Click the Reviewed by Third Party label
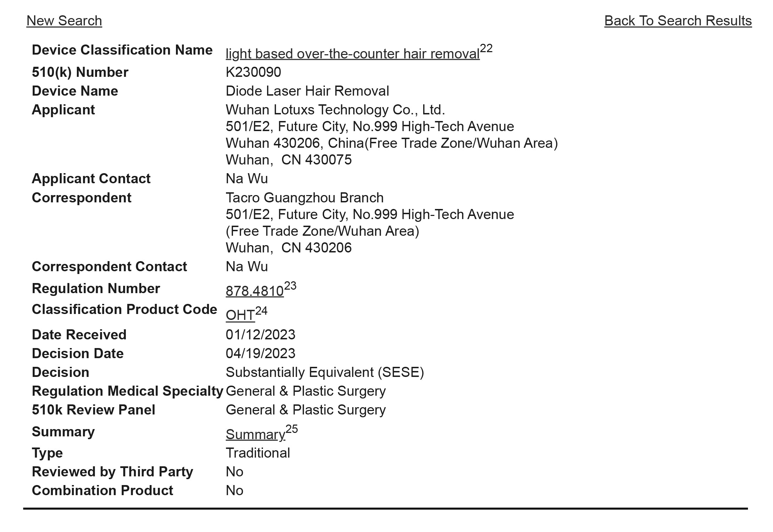The width and height of the screenshot is (773, 532). point(112,472)
